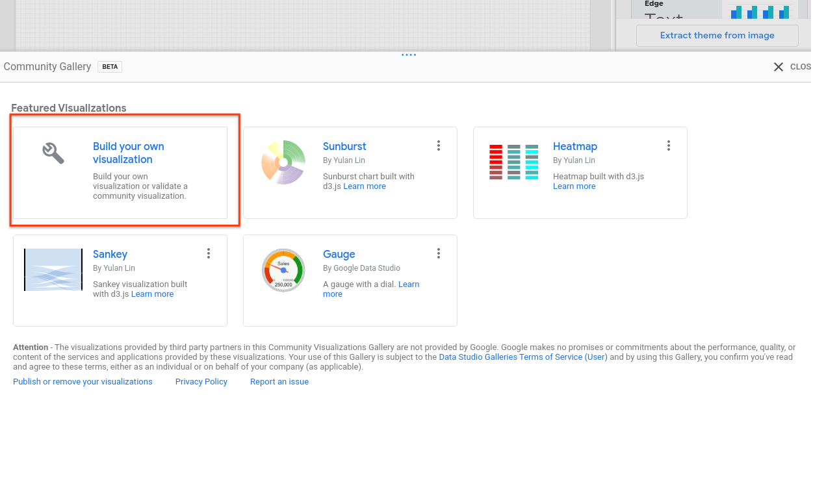Open the Gauge card three-dot menu

[x=439, y=254]
